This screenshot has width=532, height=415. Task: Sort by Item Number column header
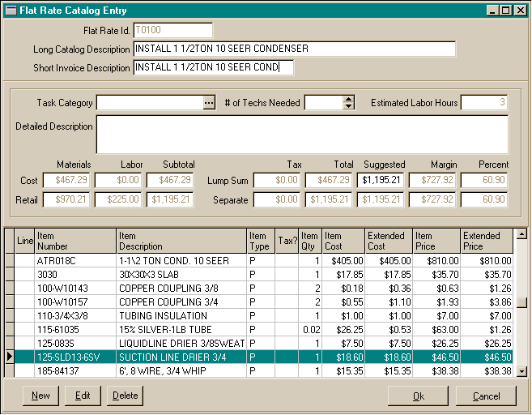(x=75, y=241)
